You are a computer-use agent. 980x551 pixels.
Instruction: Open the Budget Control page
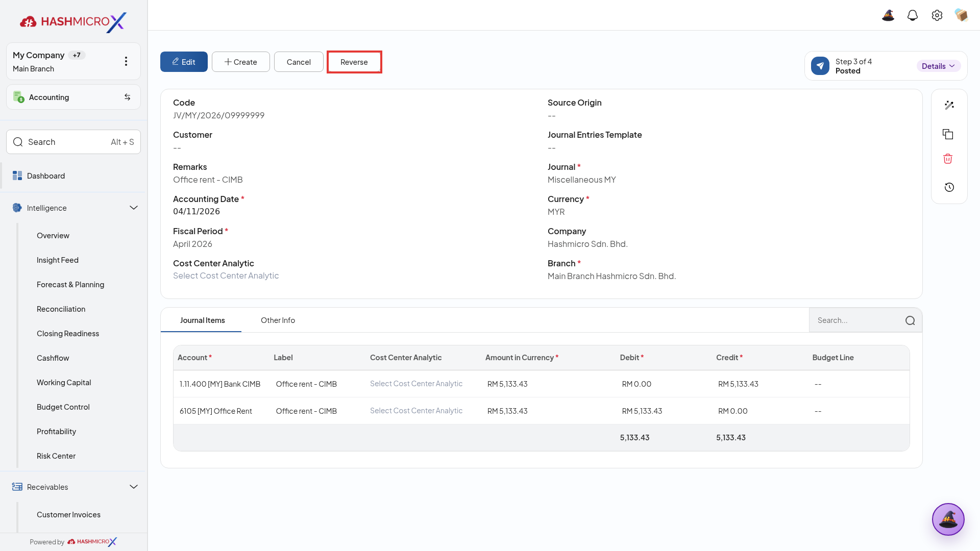[63, 407]
